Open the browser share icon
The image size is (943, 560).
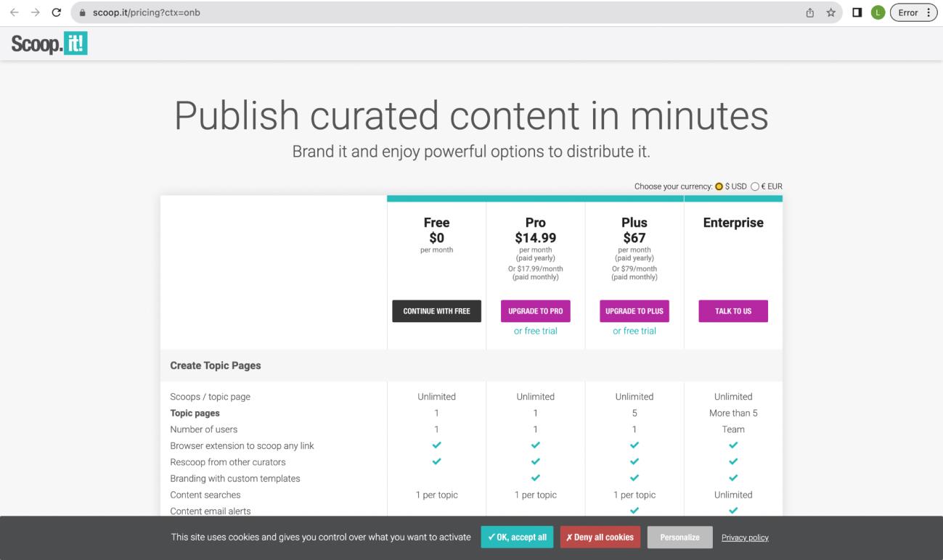(x=809, y=12)
